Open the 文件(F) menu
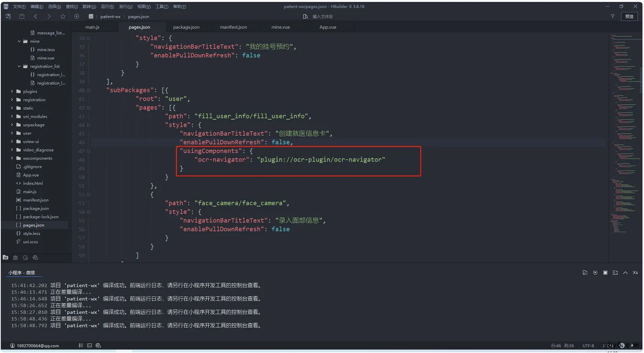The image size is (644, 353). 19,6
